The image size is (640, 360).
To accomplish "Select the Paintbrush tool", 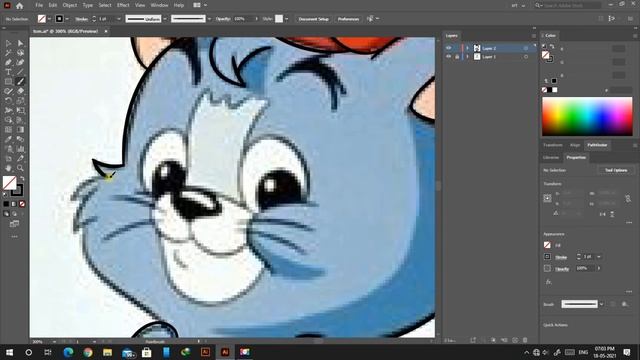I will tap(20, 82).
